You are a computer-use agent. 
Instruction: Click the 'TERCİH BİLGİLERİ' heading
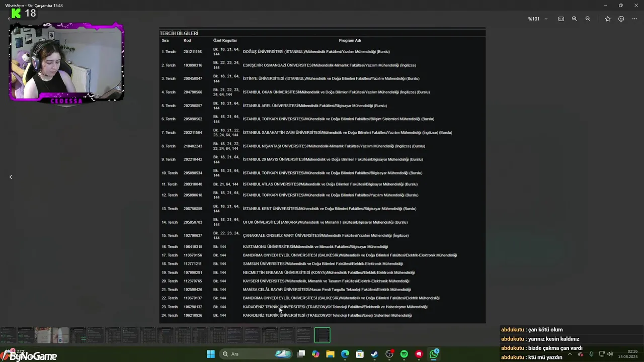pos(179,33)
